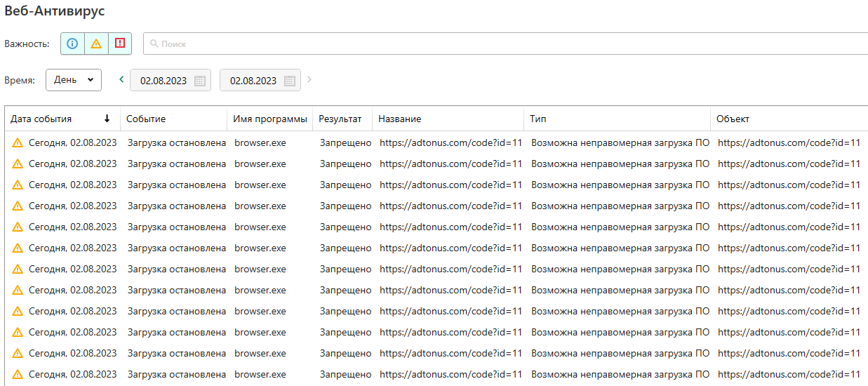Open calendar for the end date
Viewport: 868px width, 386px height.
click(x=289, y=81)
